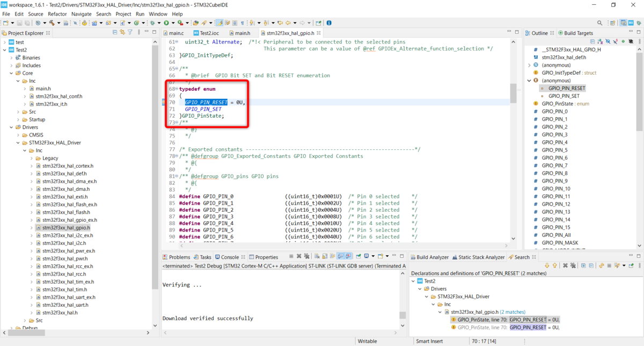Click the blue Information Center icon in toolbar
The width and height of the screenshot is (644, 346).
pyautogui.click(x=328, y=23)
